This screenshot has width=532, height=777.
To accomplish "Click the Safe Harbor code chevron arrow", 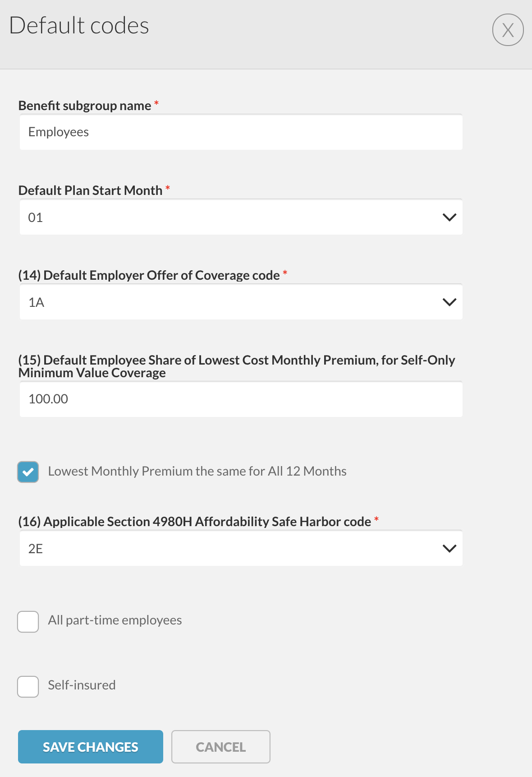I will click(449, 549).
